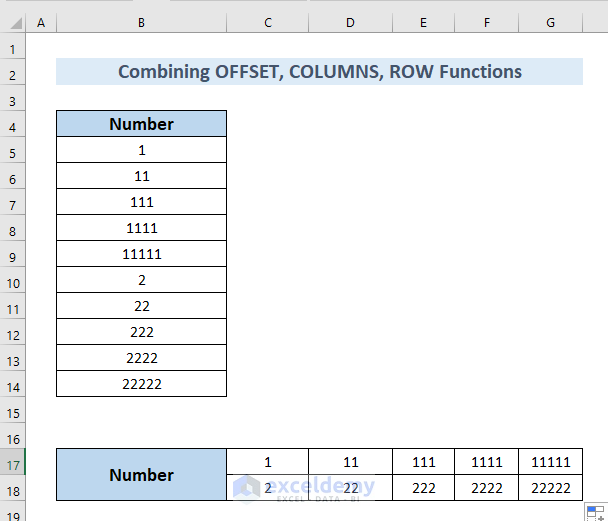Click the Number header in row 4
The image size is (608, 521).
142,124
